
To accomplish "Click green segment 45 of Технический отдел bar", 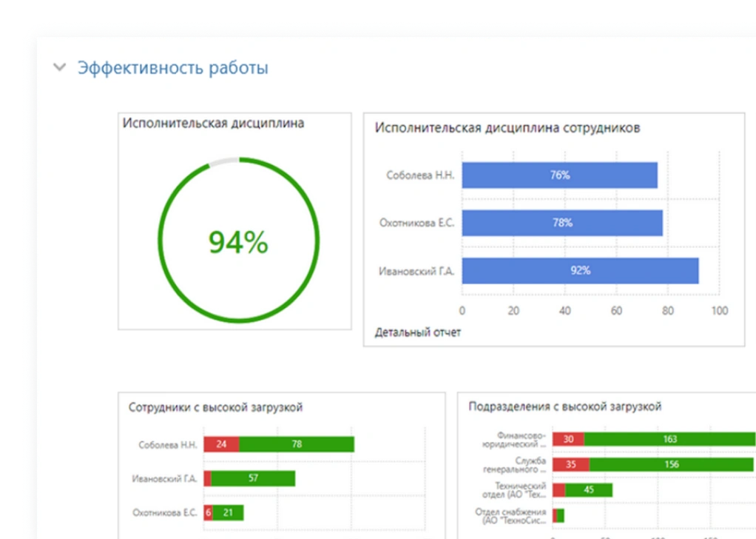I will coord(589,490).
